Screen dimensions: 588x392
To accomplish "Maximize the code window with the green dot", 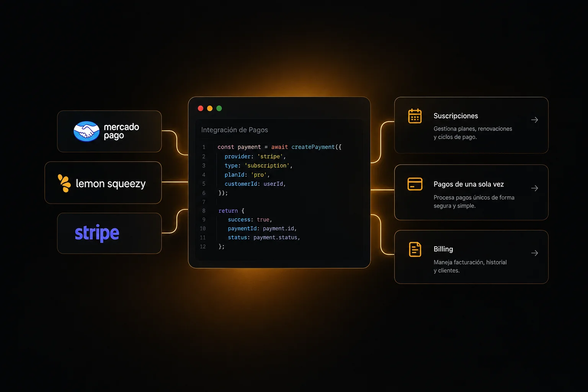I will point(219,108).
